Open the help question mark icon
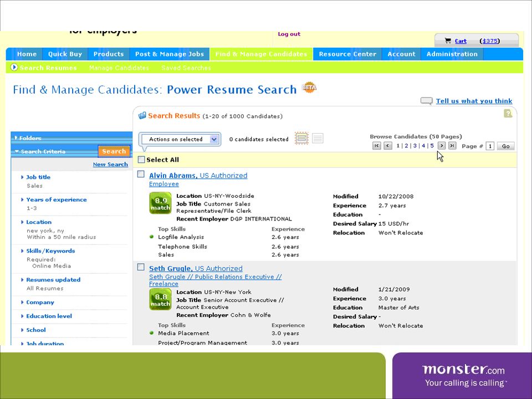Viewport: 532px width, 399px height. click(x=508, y=114)
